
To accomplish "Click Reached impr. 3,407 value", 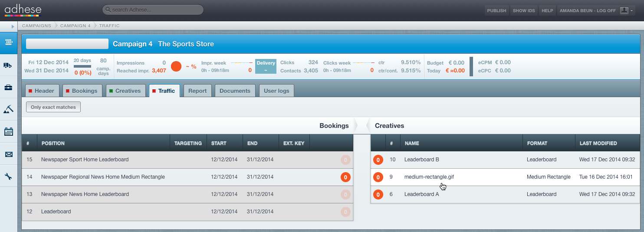I will tap(159, 70).
